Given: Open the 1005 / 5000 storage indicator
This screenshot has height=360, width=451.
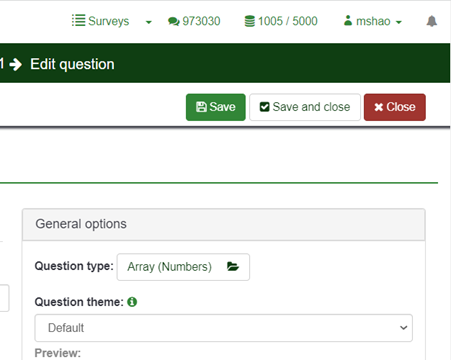Looking at the screenshot, I should click(x=281, y=21).
